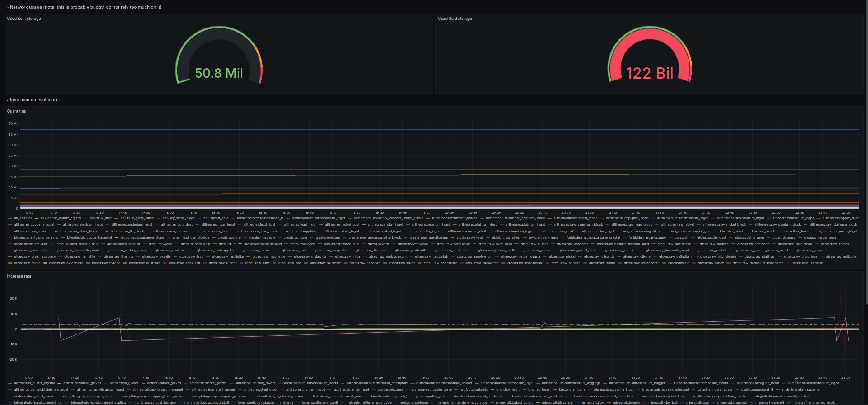Select cataclysm:coral_spear legend entry

(715, 390)
